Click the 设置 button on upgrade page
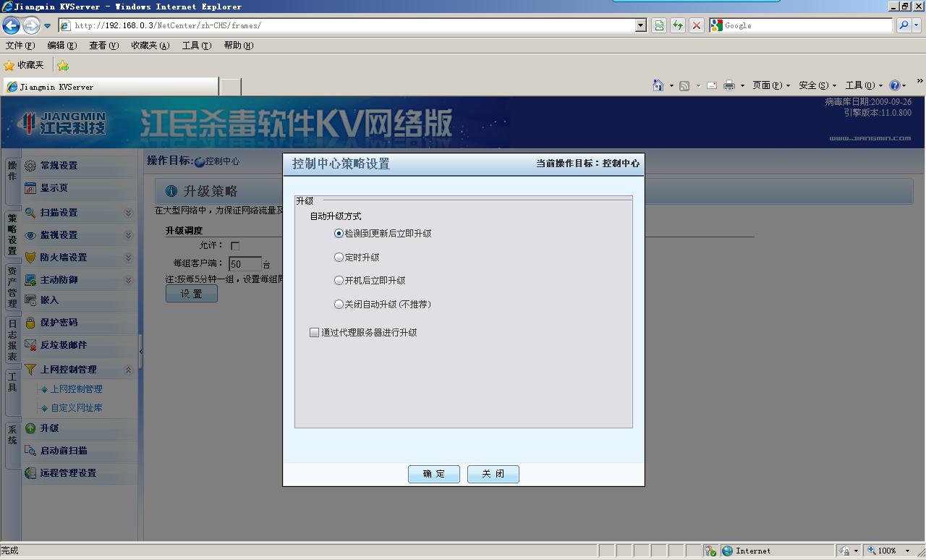Viewport: 926px width, 560px height. click(192, 294)
